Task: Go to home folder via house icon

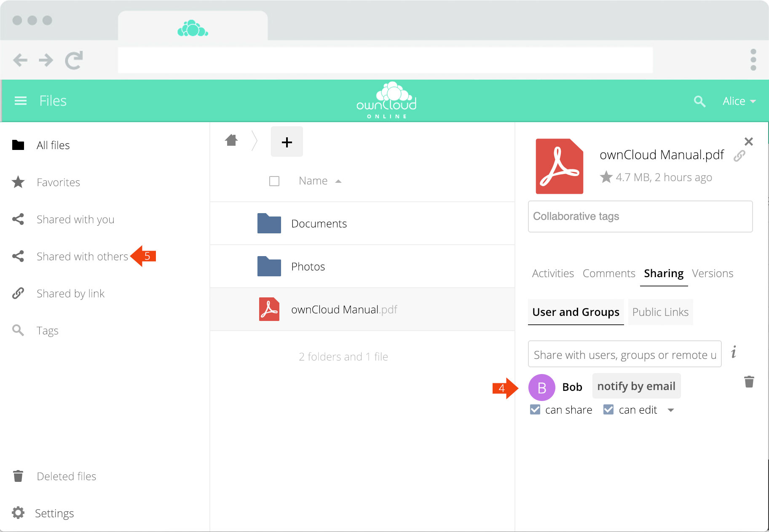Action: tap(231, 140)
